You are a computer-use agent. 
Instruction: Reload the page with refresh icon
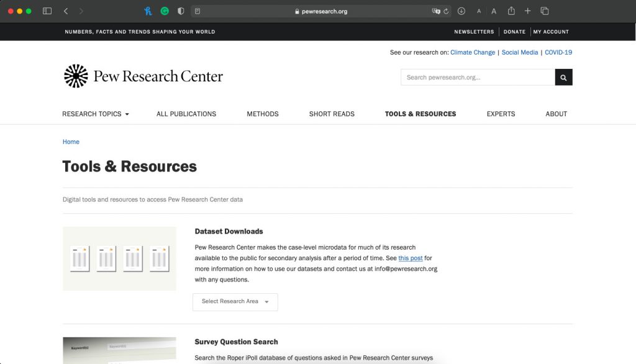[x=446, y=11]
